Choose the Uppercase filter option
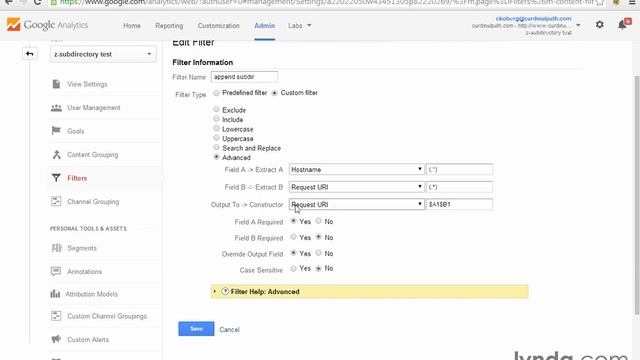 click(x=216, y=138)
